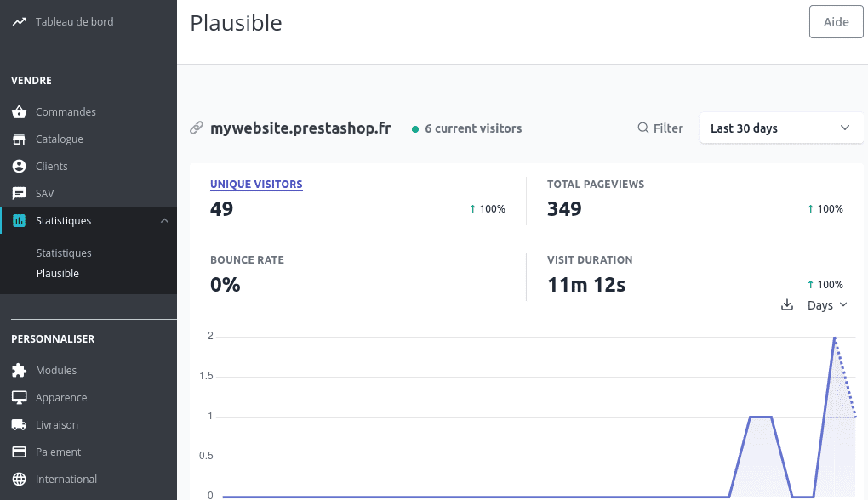This screenshot has width=868, height=500.
Task: Open the mywebsite.prestashop.fr site link
Action: (300, 128)
